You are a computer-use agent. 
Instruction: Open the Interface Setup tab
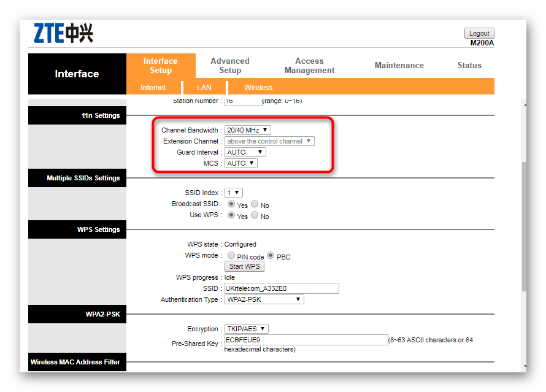pyautogui.click(x=161, y=66)
